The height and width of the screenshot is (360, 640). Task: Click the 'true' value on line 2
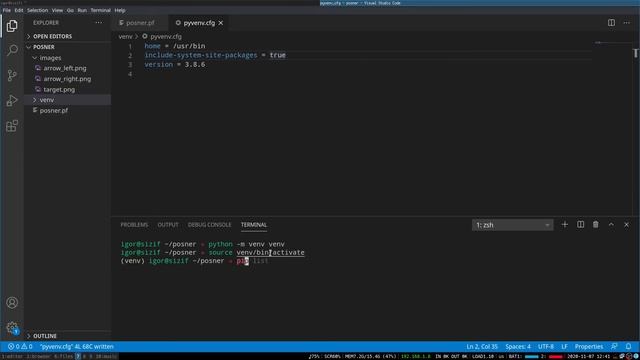click(x=278, y=55)
